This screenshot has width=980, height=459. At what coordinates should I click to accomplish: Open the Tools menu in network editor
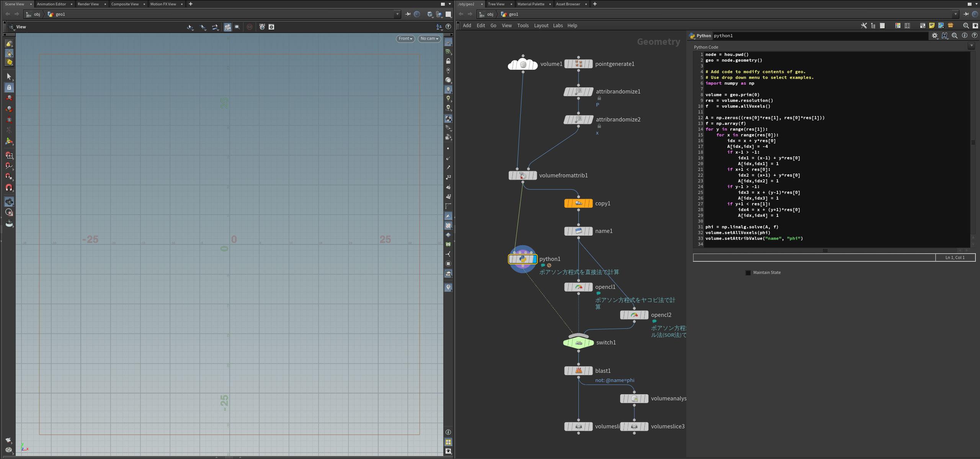[523, 26]
